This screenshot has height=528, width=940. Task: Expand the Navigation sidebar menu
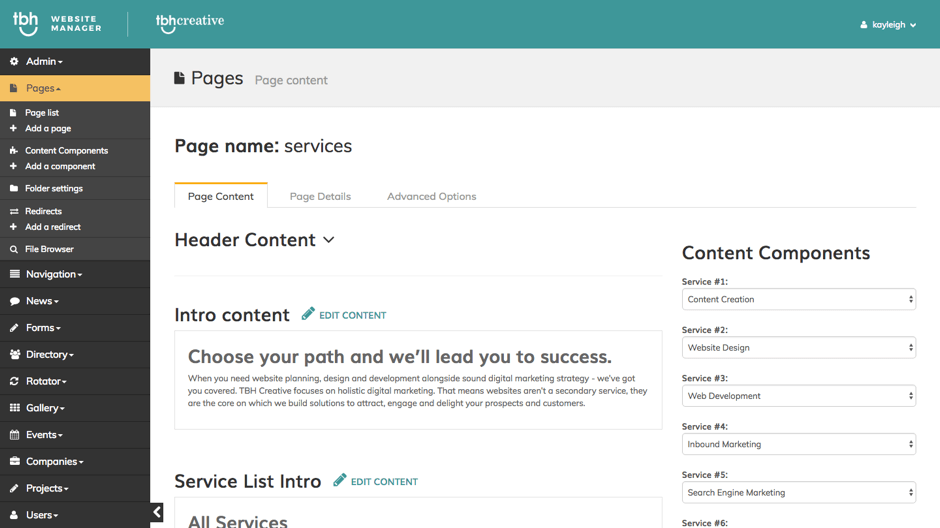tap(75, 274)
